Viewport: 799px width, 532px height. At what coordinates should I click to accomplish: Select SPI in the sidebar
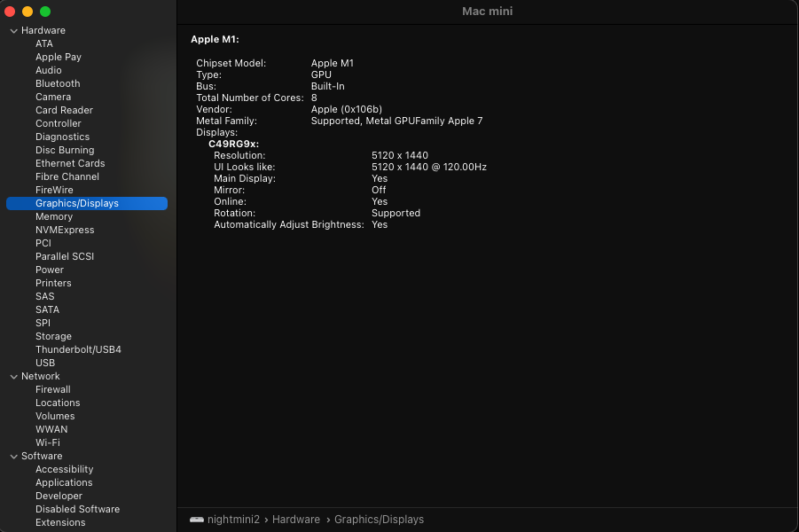(x=43, y=323)
